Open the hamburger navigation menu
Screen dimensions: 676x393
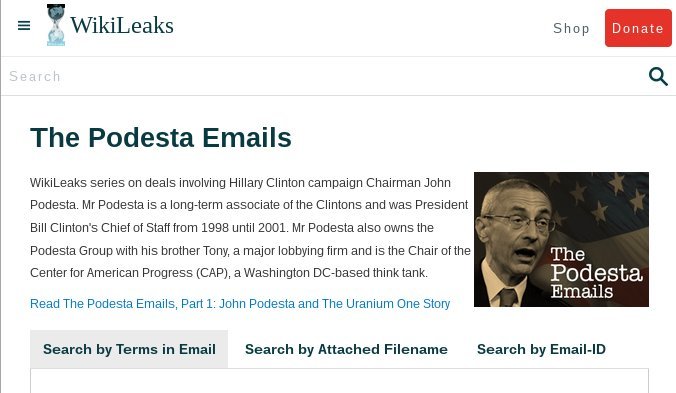pos(24,25)
